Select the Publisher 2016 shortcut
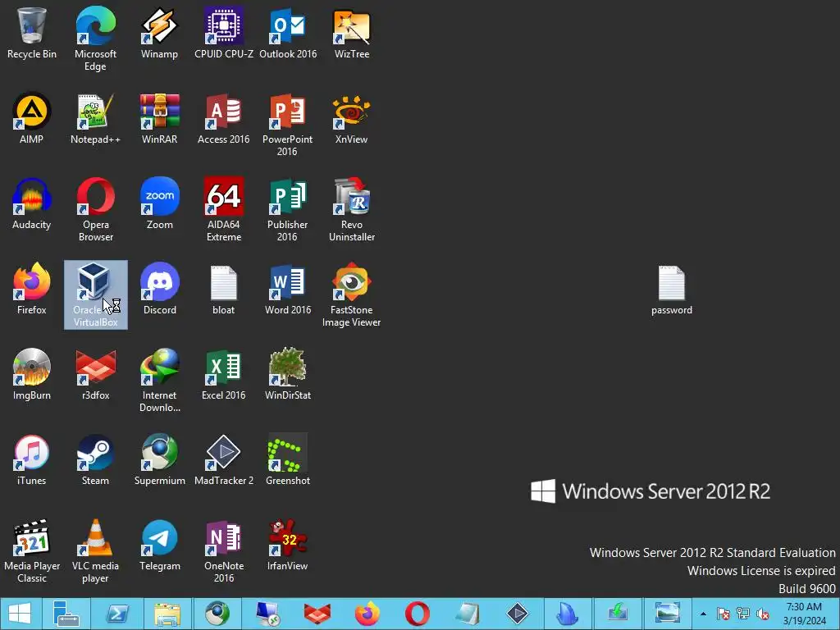The width and height of the screenshot is (840, 630). (x=288, y=209)
